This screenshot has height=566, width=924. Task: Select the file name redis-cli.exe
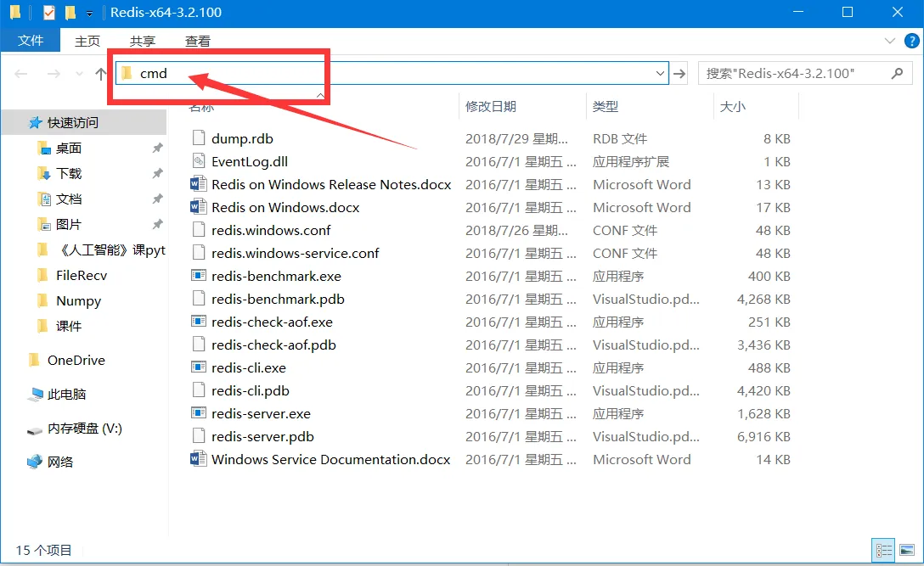click(249, 367)
